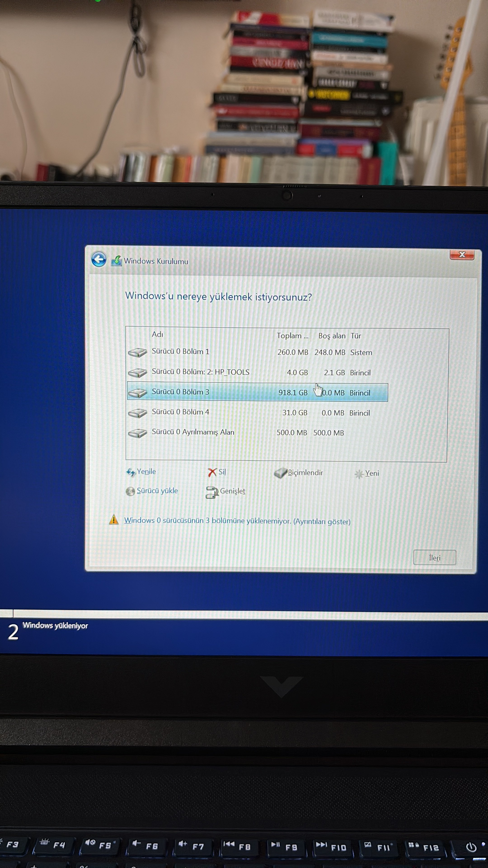Select the HP_TOOLS partition row
488x868 pixels.
[200, 372]
